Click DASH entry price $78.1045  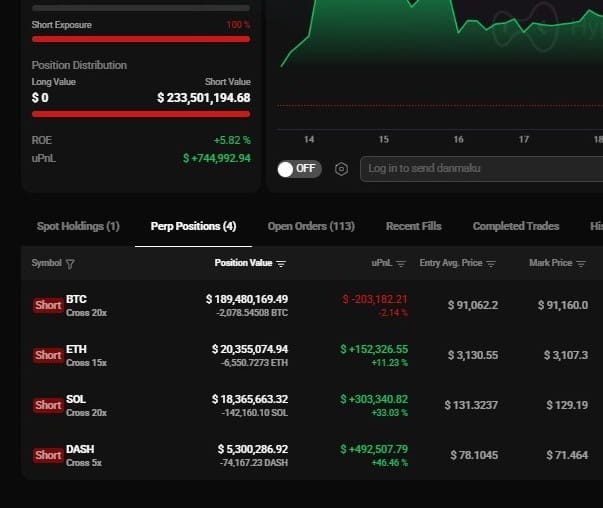click(x=474, y=455)
